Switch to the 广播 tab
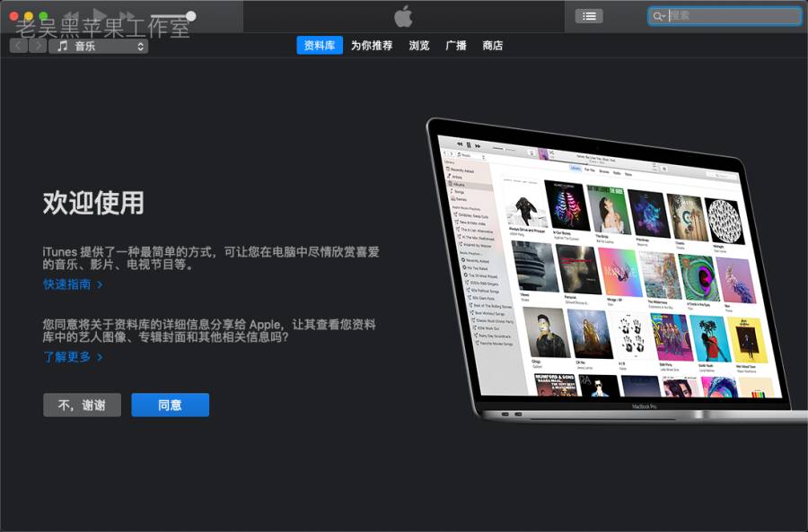The width and height of the screenshot is (808, 532). click(455, 46)
